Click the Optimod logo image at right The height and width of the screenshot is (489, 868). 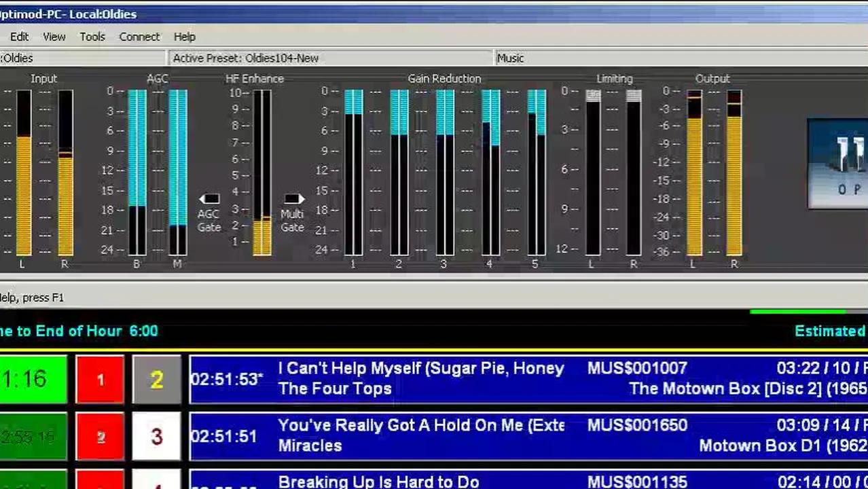[837, 164]
